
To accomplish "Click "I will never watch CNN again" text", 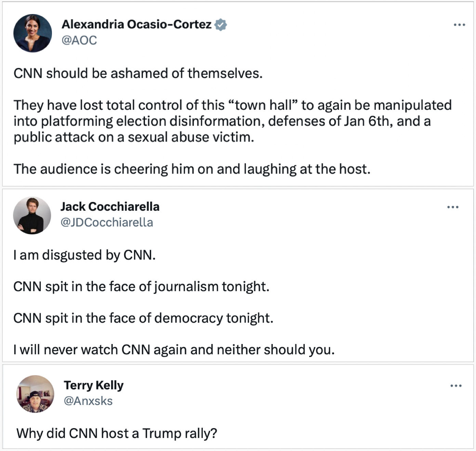I will 174,350.
